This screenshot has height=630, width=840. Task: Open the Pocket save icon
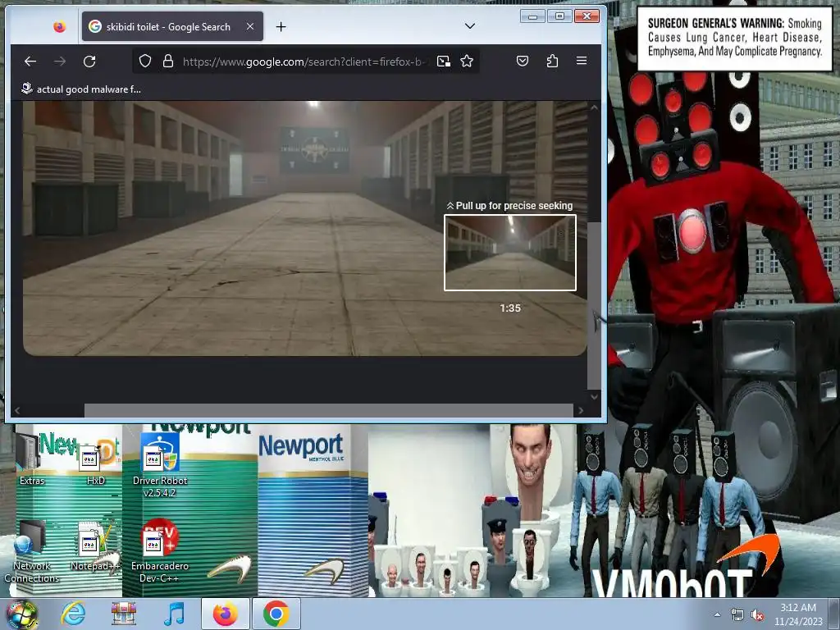(x=523, y=61)
